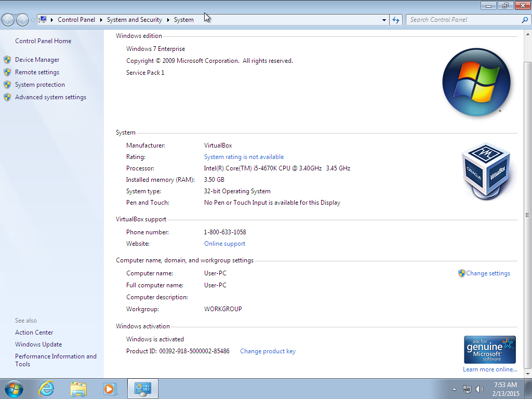Open the recent pages dropdown beside Forward

click(x=33, y=20)
